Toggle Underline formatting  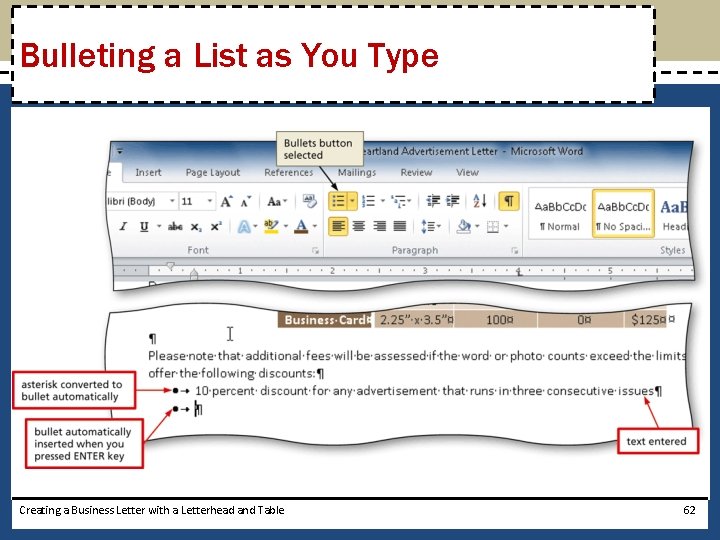[144, 226]
